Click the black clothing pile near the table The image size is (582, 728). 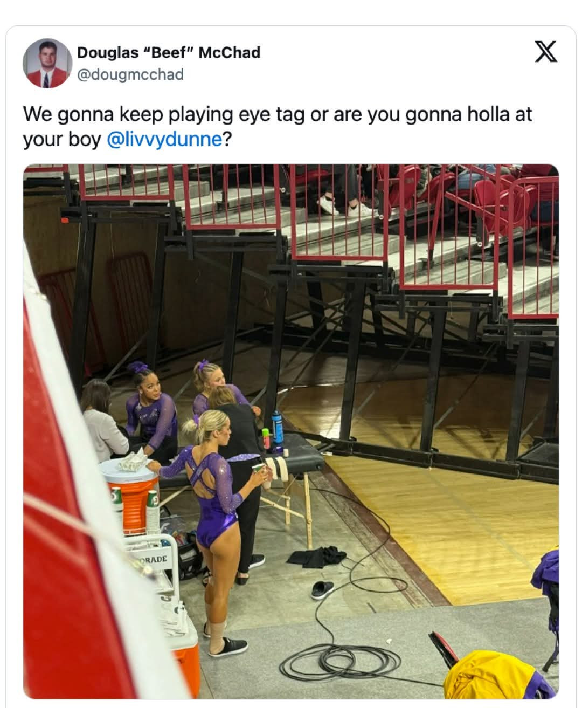[316, 556]
